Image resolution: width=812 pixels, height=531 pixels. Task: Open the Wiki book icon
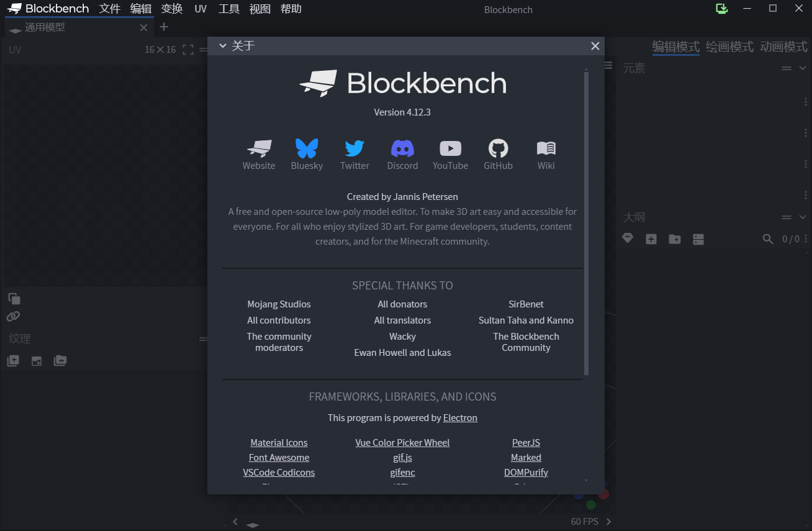pos(546,149)
